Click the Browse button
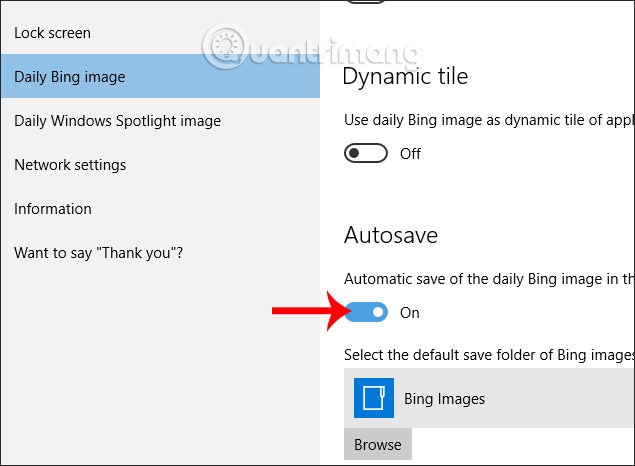The height and width of the screenshot is (466, 635). (378, 445)
